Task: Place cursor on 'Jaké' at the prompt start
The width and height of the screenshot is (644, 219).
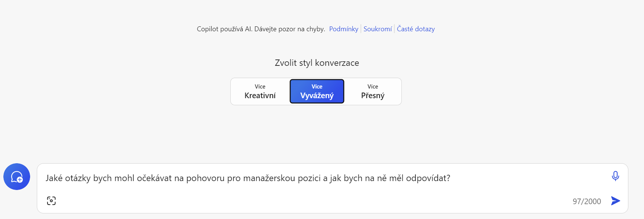Action: pyautogui.click(x=54, y=178)
